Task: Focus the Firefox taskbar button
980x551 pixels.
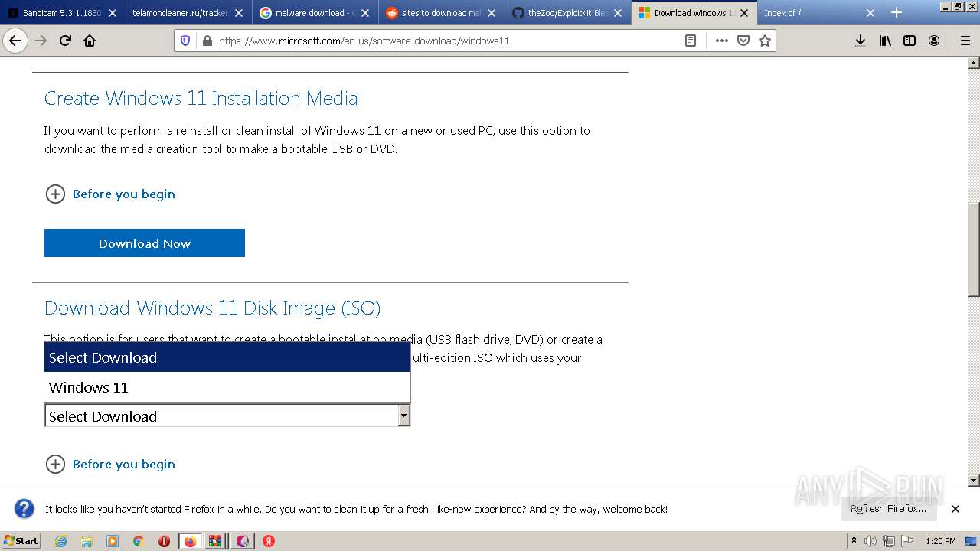Action: [190, 541]
